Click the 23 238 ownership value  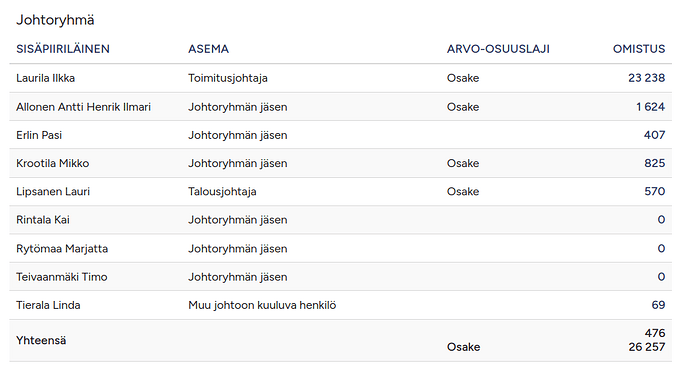click(x=646, y=78)
